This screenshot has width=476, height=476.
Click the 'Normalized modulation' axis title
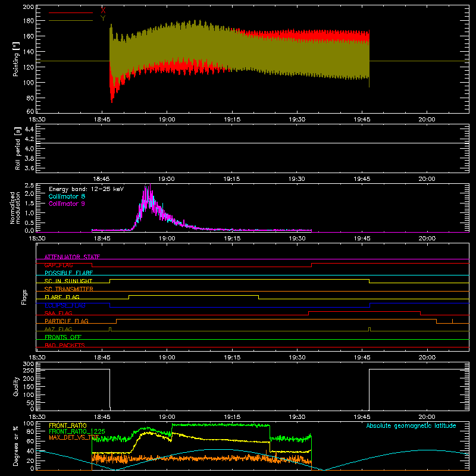15,208
